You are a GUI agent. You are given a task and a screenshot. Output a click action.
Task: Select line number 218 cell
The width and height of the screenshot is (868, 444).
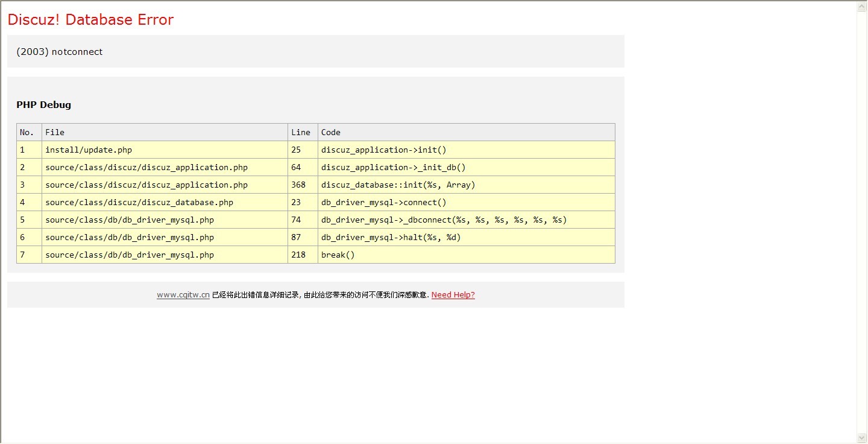pyautogui.click(x=303, y=255)
